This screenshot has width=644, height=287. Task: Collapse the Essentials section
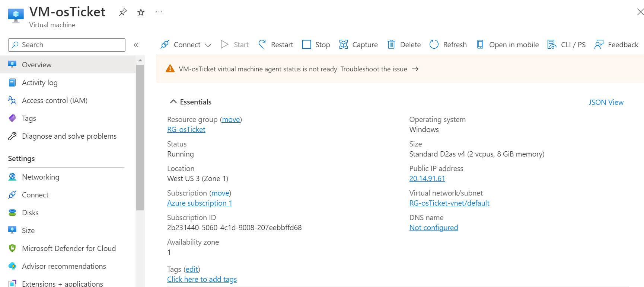173,101
